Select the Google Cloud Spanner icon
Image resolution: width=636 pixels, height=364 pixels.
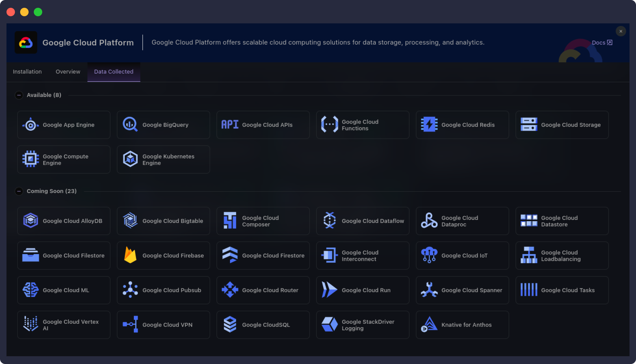(429, 290)
